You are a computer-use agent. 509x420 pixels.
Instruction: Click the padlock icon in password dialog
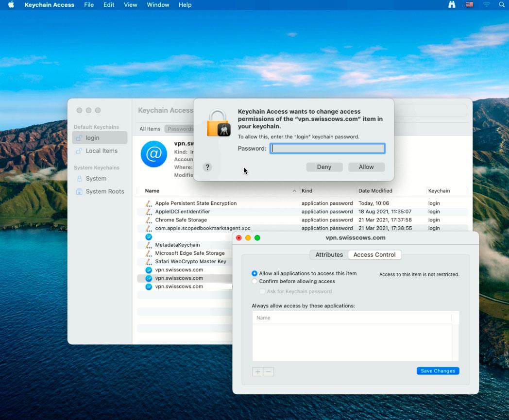tap(219, 123)
